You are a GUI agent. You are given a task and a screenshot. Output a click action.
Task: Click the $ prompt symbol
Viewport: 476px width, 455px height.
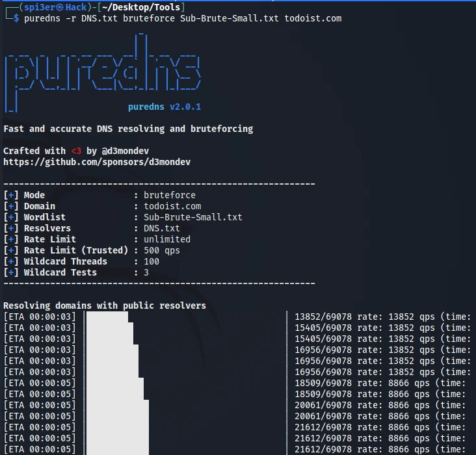pos(16,18)
